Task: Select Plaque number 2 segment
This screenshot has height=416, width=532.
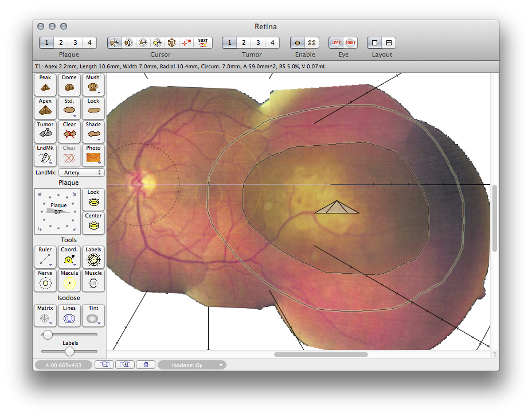Action: pyautogui.click(x=61, y=42)
